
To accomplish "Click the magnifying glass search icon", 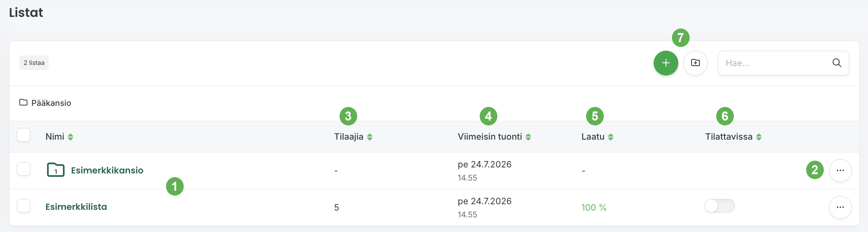I will click(x=837, y=63).
